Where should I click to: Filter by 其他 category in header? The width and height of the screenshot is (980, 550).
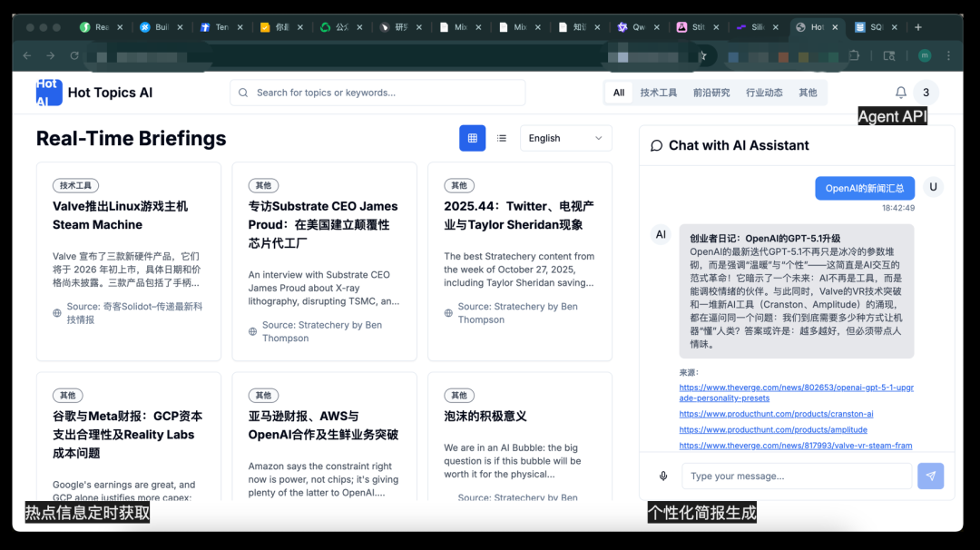click(808, 93)
